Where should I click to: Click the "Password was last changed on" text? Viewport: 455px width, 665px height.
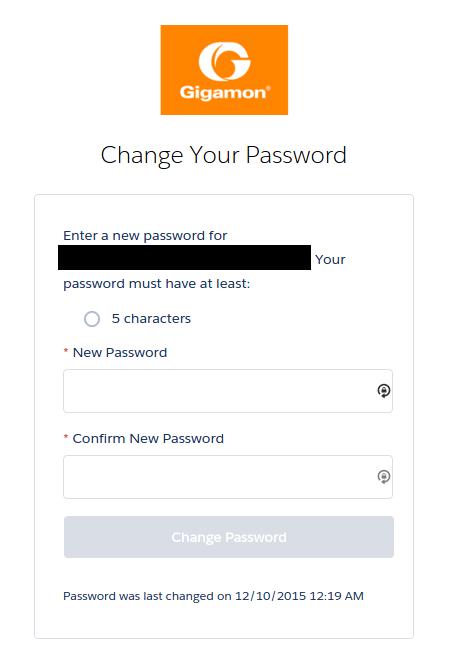coord(147,596)
